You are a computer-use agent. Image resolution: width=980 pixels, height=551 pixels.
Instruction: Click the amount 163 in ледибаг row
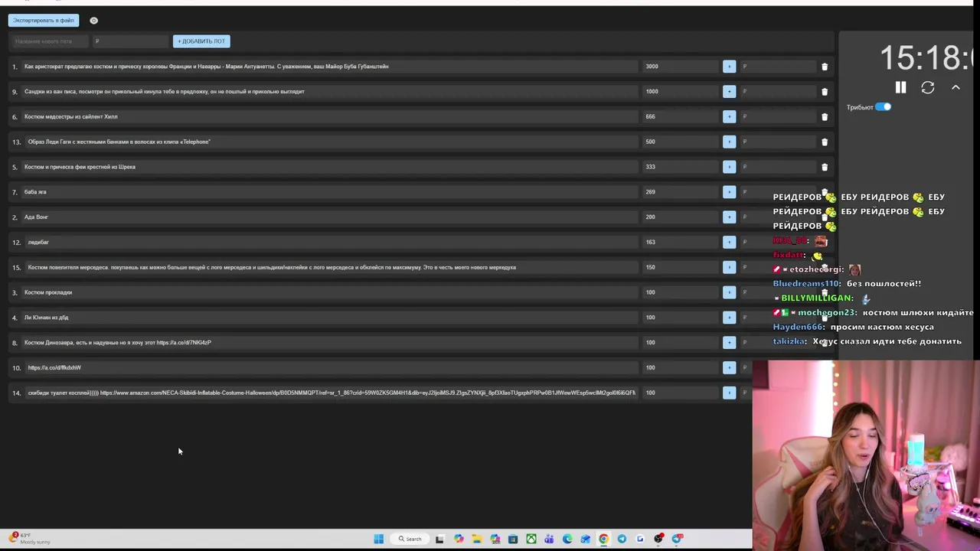coord(650,243)
